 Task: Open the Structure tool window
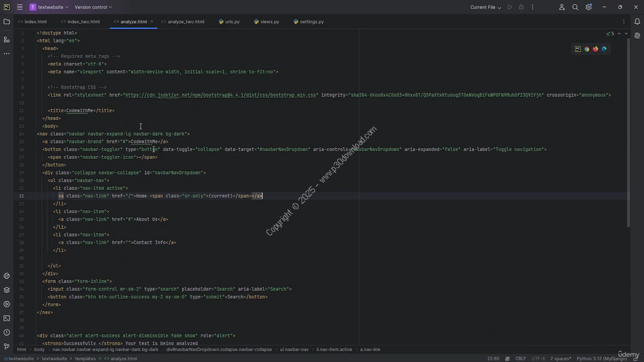point(7,40)
